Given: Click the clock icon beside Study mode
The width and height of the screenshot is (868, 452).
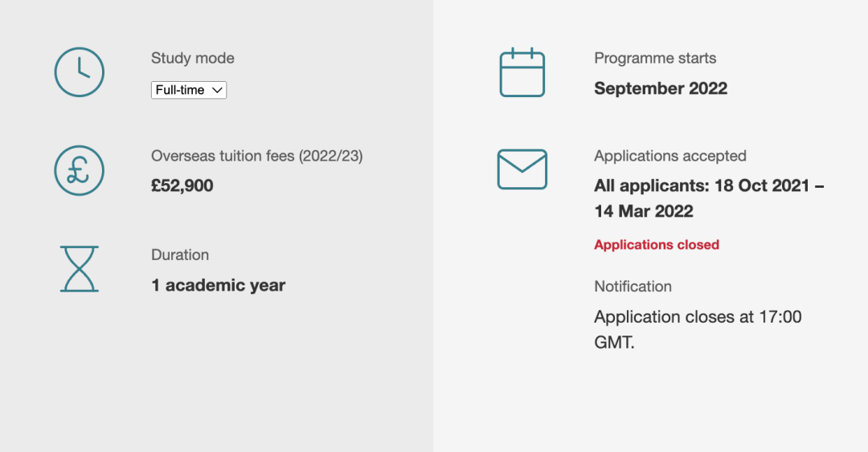Looking at the screenshot, I should [x=79, y=72].
